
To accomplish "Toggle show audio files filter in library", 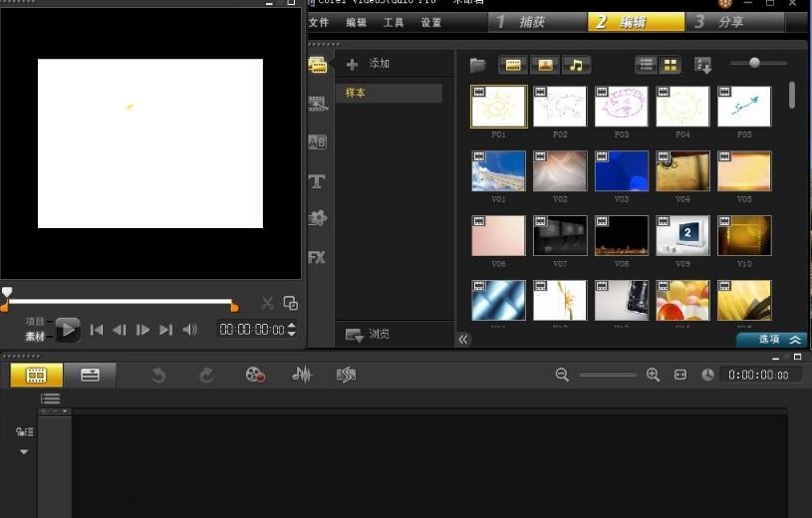I will (x=576, y=65).
